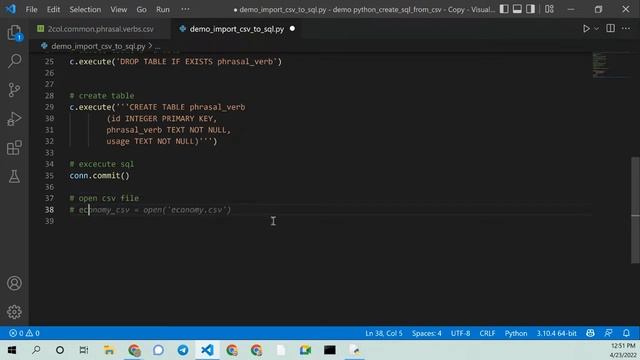Screen dimensions: 640x360
Task: Open the Search view
Action: coord(14,61)
